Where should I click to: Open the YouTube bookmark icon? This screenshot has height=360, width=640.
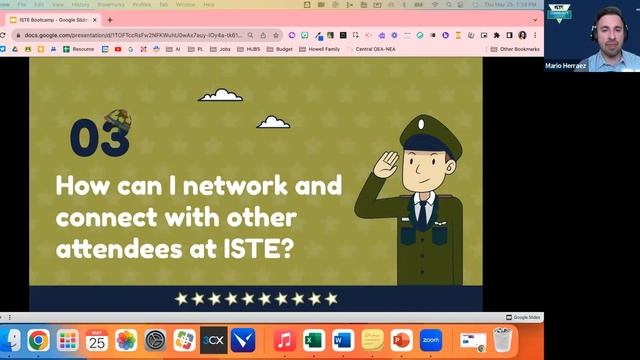click(118, 49)
